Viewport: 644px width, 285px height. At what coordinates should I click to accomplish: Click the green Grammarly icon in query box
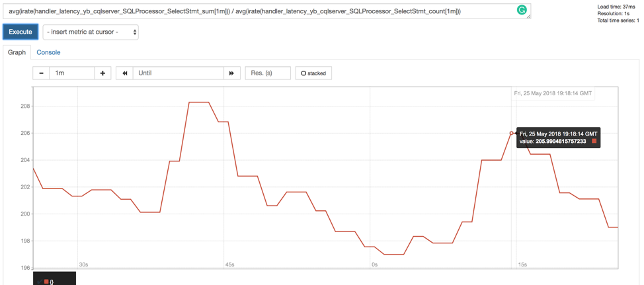pyautogui.click(x=522, y=10)
